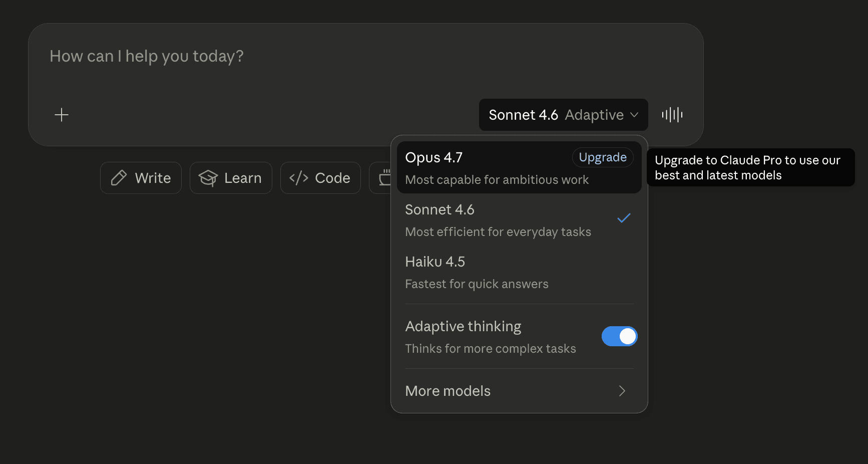The height and width of the screenshot is (464, 868).
Task: Click the partially hidden coffee cup icon
Action: tap(384, 177)
